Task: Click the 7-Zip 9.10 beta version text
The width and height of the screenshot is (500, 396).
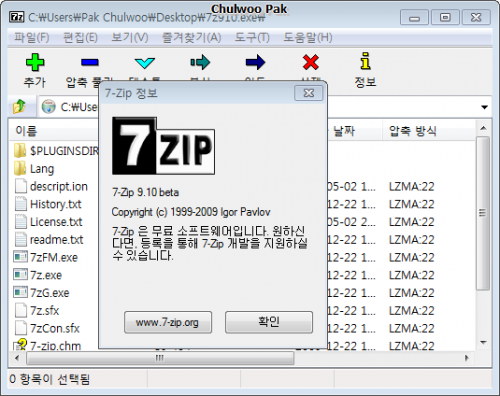Action: (x=145, y=192)
